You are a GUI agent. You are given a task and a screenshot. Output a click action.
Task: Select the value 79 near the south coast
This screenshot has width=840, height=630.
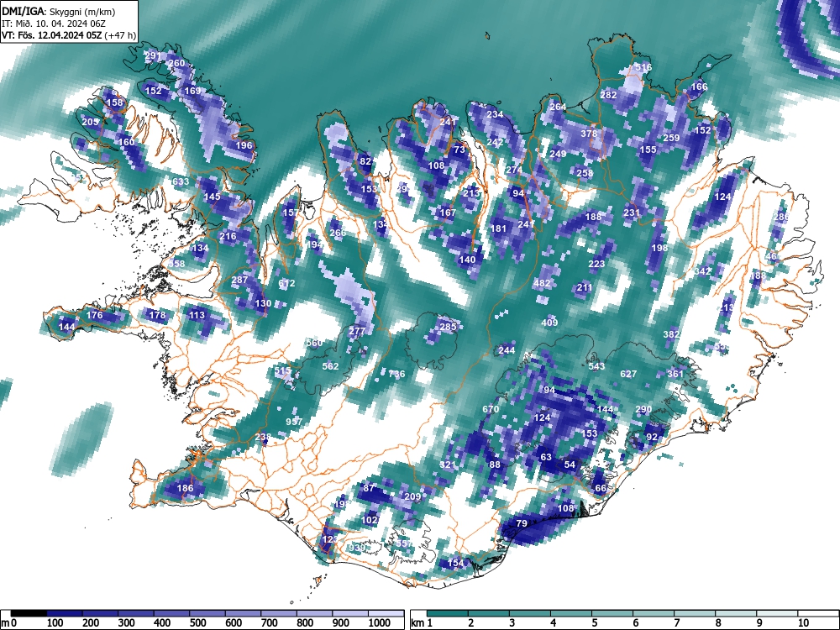522,523
